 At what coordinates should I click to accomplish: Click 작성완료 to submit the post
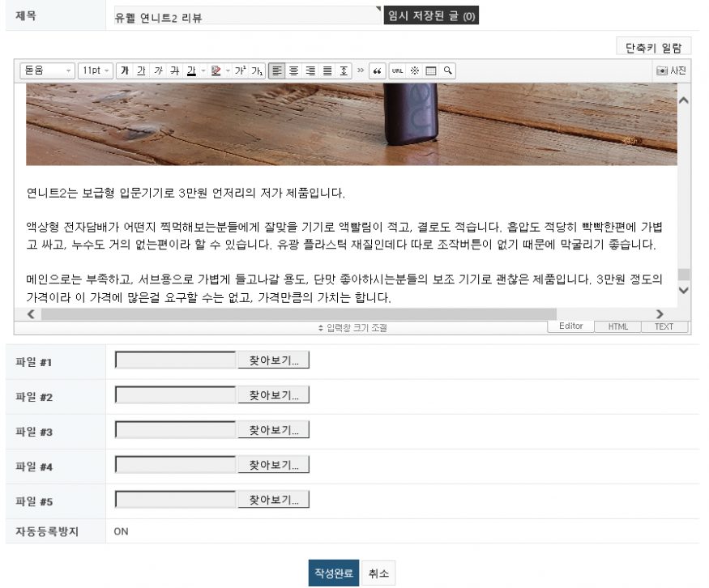click(x=333, y=573)
